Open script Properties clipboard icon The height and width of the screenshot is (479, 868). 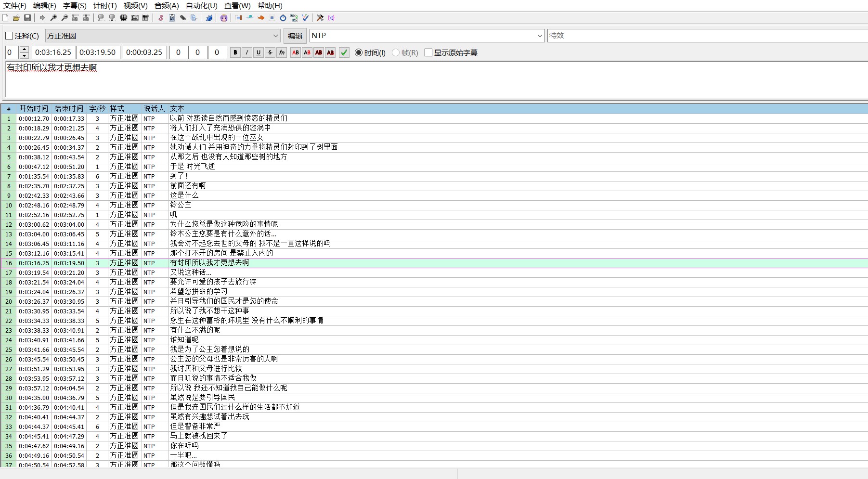click(x=172, y=18)
